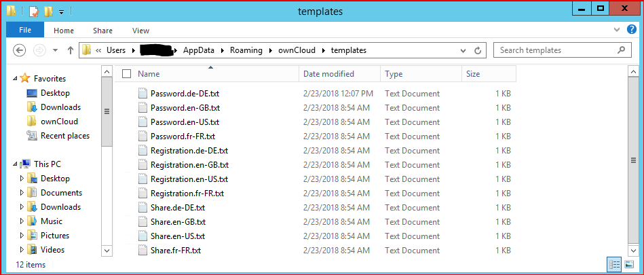The image size is (644, 275).
Task: Click the 12:07 PM date modified cell
Action: (x=338, y=93)
